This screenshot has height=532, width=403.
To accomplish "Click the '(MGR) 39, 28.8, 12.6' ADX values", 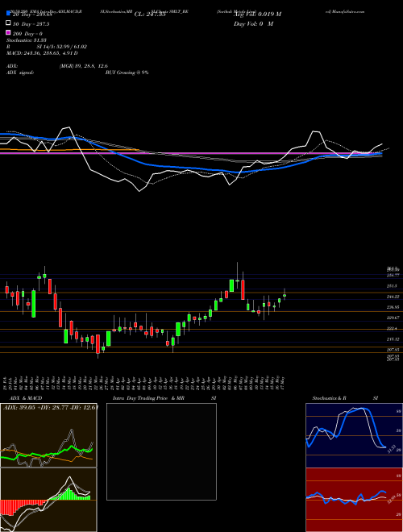I will tap(84, 66).
